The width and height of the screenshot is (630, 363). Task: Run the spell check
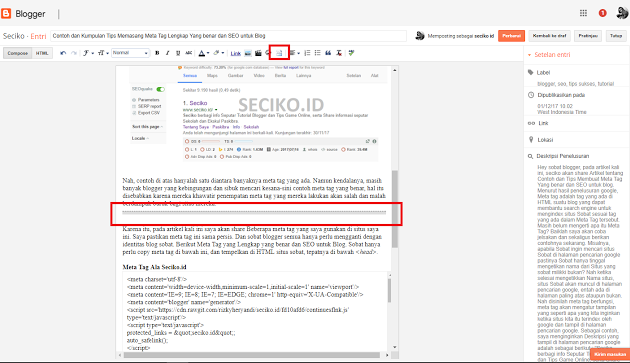pos(352,53)
